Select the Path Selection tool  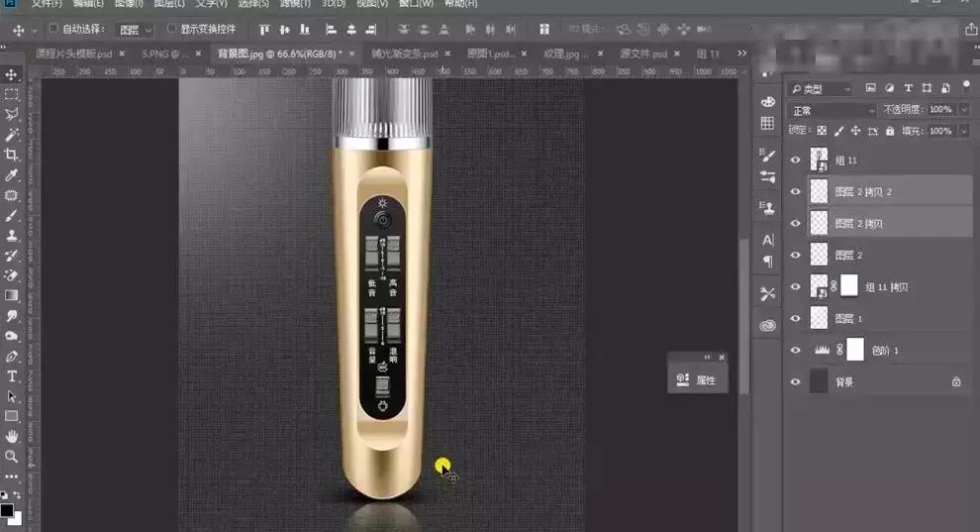pyautogui.click(x=11, y=396)
